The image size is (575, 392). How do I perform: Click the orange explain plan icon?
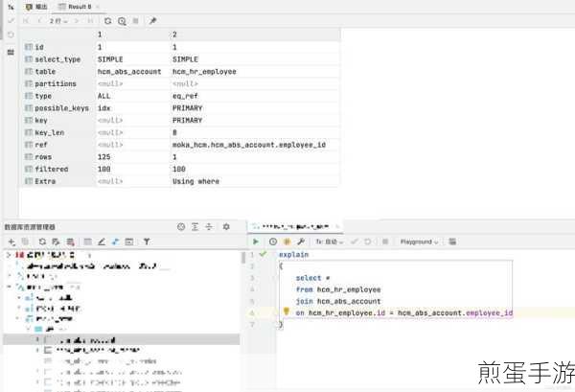[287, 242]
